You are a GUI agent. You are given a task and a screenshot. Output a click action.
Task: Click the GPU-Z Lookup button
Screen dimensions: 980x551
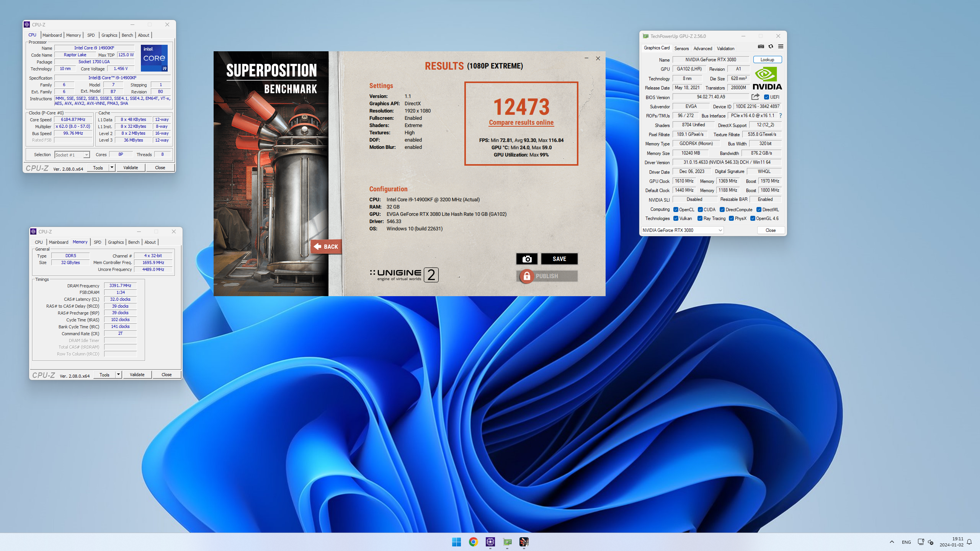[767, 60]
